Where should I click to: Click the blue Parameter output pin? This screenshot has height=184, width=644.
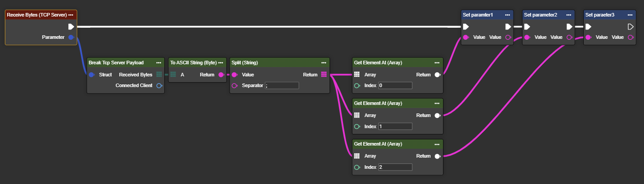[x=71, y=38]
